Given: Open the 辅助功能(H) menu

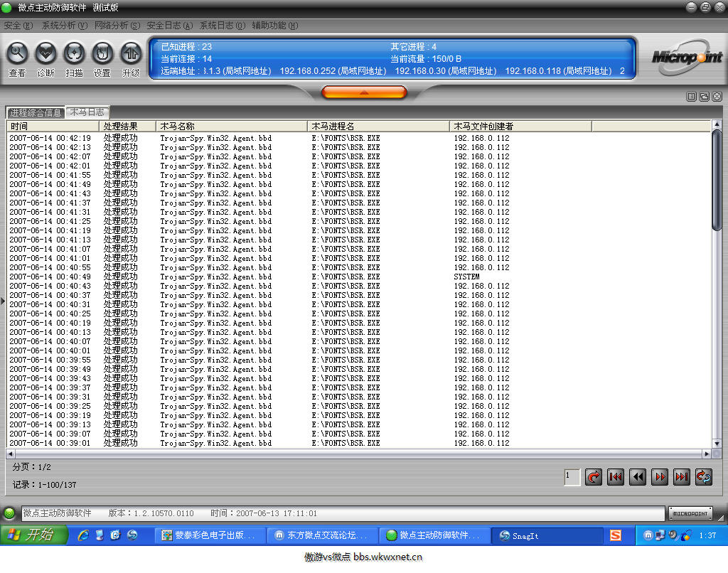Looking at the screenshot, I should (275, 26).
